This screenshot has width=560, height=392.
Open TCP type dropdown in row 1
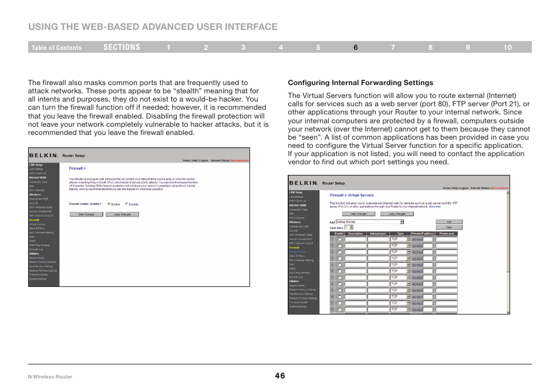[x=400, y=239]
